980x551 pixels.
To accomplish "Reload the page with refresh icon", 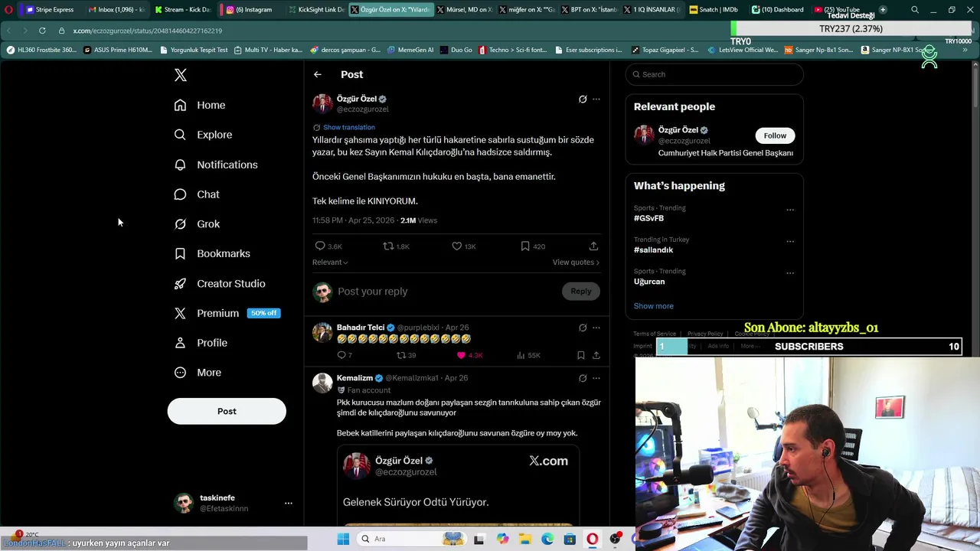I will (x=42, y=31).
